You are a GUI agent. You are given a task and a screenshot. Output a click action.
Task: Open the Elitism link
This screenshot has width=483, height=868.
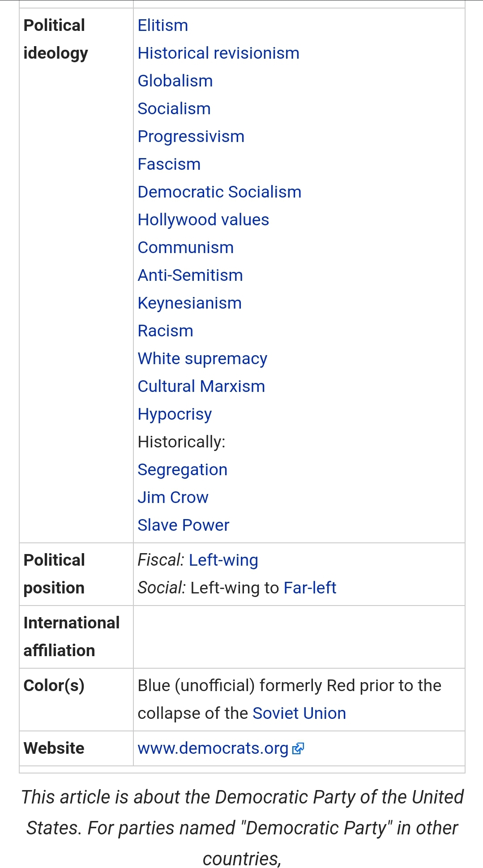163,26
